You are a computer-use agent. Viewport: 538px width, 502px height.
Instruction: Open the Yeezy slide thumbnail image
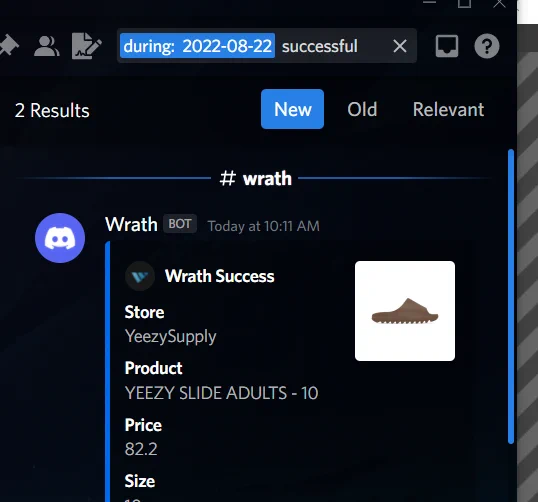pos(405,311)
